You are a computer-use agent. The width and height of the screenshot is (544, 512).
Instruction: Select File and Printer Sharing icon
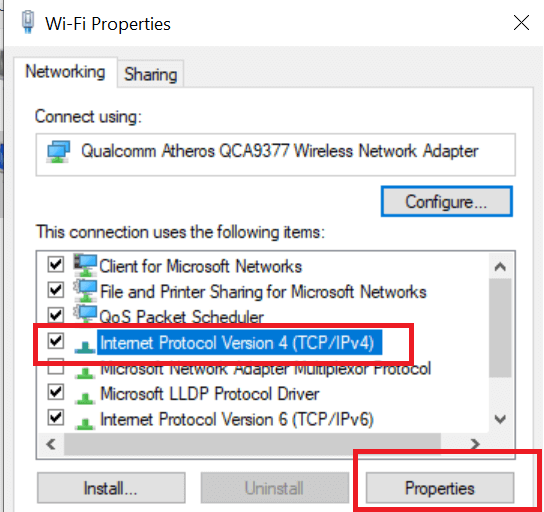point(85,291)
